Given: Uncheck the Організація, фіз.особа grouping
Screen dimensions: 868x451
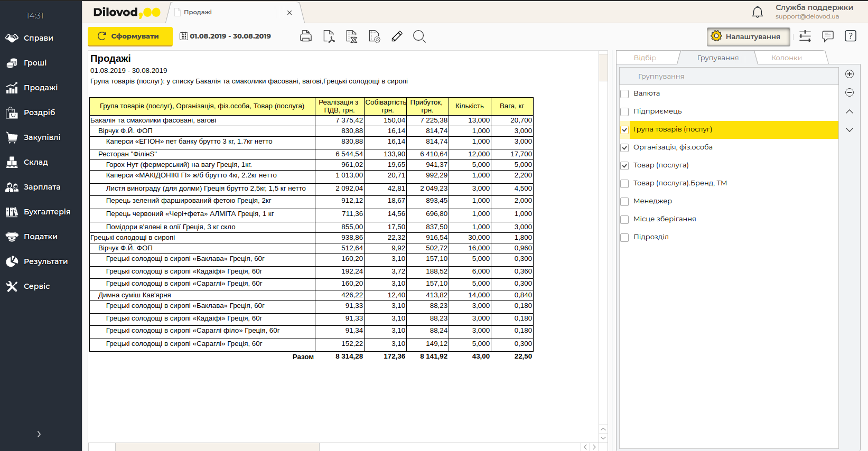Looking at the screenshot, I should [x=624, y=148].
